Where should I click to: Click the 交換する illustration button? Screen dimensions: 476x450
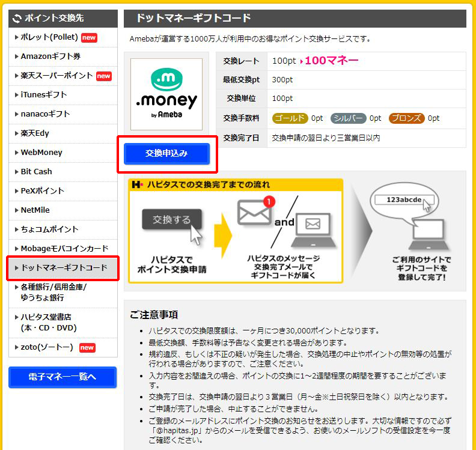click(x=172, y=219)
